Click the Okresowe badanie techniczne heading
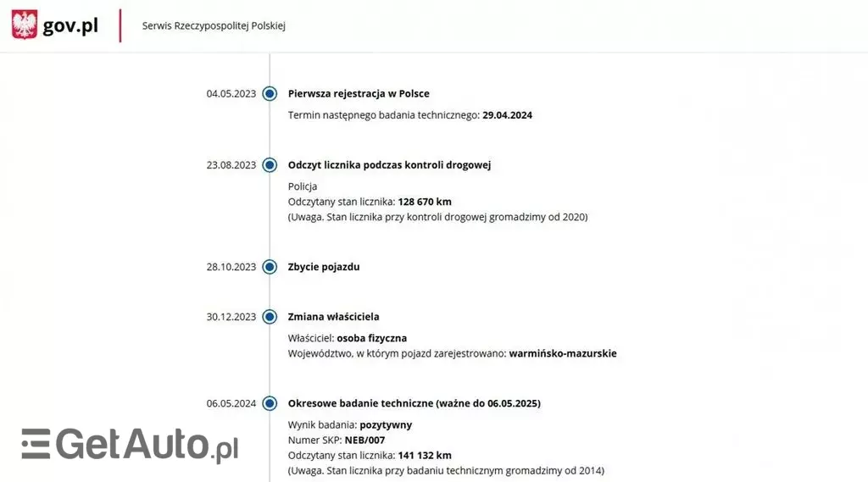 414,403
